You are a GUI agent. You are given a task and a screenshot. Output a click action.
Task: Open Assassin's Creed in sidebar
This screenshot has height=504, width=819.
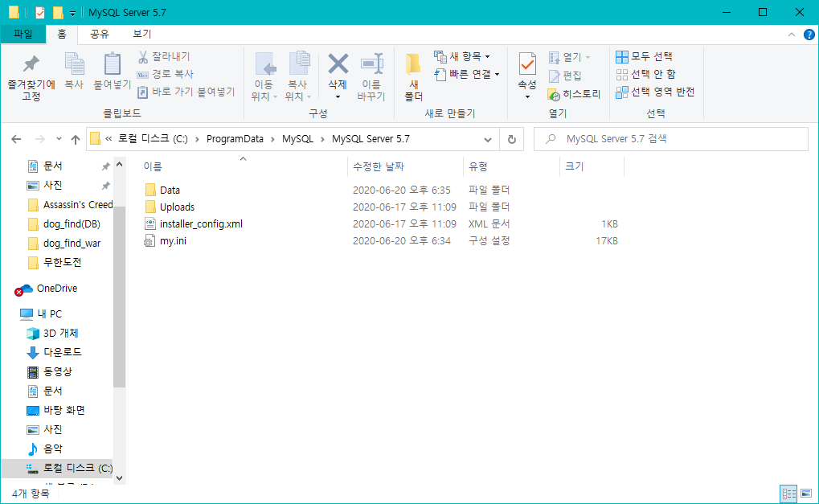pyautogui.click(x=69, y=205)
